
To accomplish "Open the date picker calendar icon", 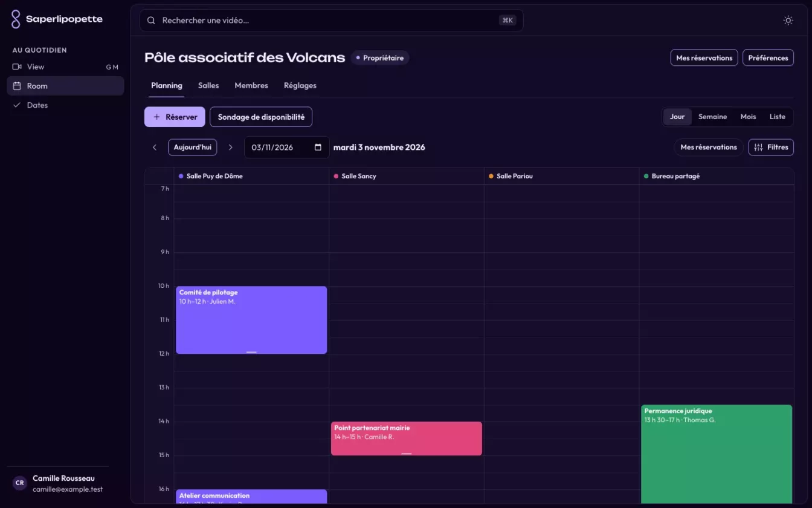I will coord(318,148).
